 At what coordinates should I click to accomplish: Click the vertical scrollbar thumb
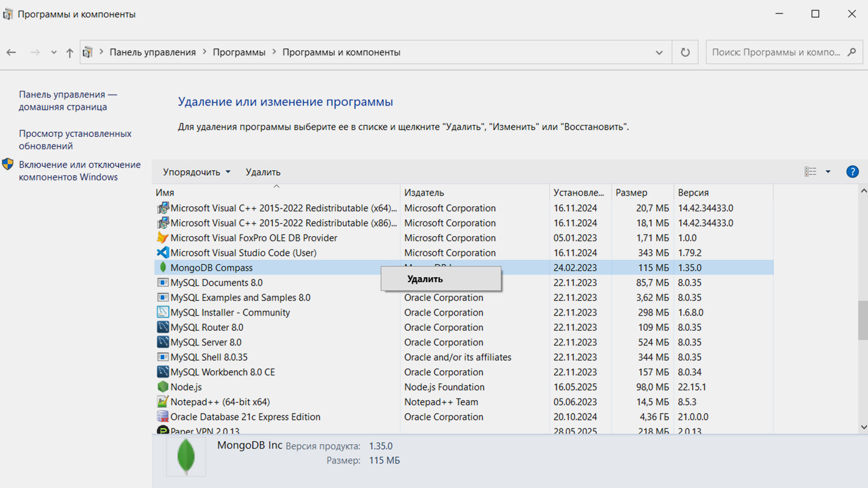[x=863, y=321]
